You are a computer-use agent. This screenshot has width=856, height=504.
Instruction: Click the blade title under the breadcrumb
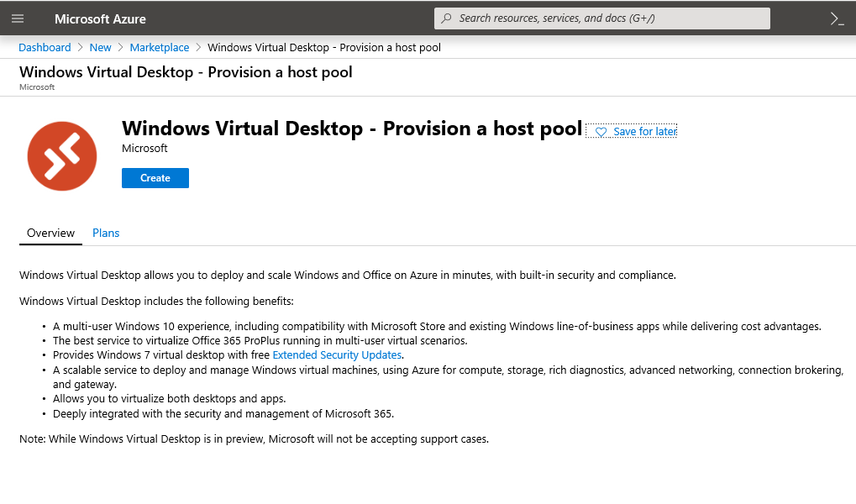186,72
